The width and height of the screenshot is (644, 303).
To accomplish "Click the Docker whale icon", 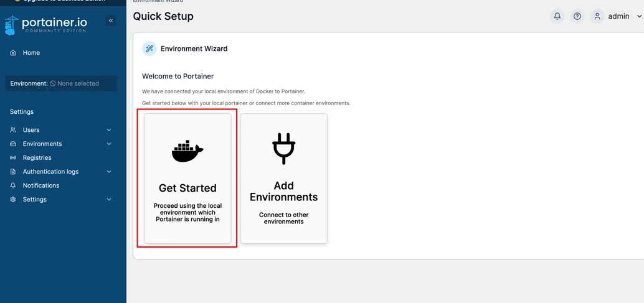I will coord(187,151).
